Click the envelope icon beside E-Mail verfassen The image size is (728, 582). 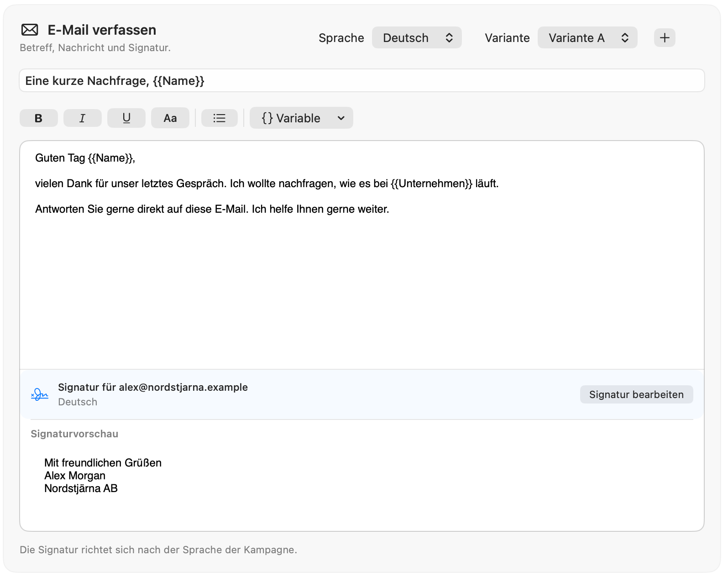30,30
